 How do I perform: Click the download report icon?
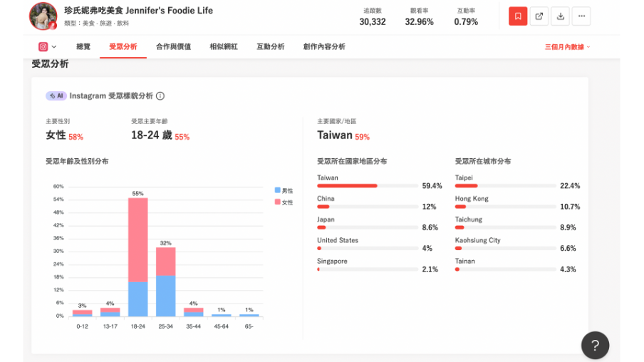click(561, 16)
